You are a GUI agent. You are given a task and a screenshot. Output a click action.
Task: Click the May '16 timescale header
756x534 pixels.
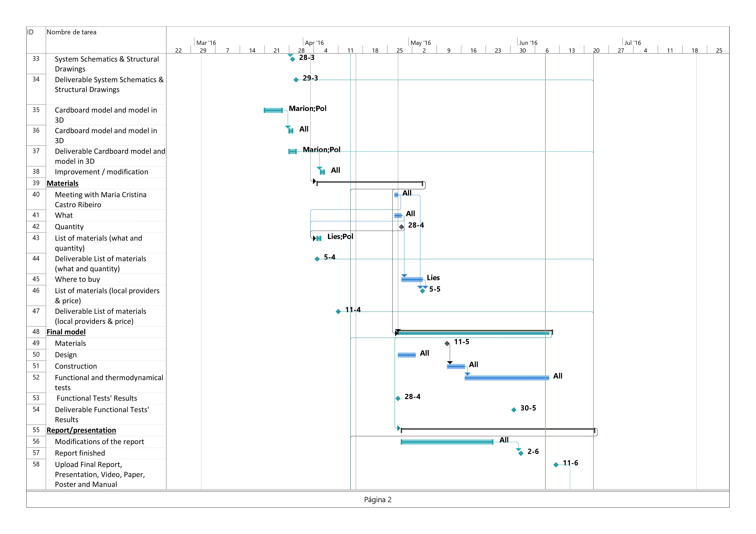(420, 43)
